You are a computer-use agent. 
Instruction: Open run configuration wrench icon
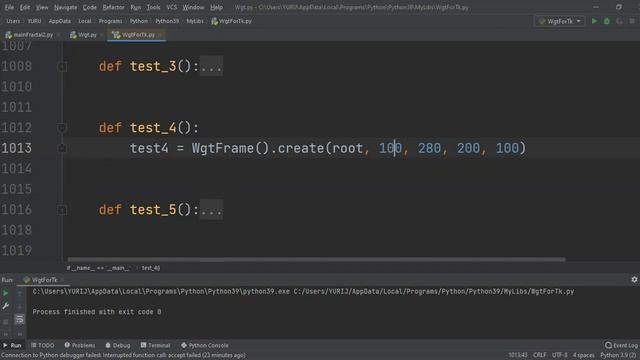coord(6,306)
